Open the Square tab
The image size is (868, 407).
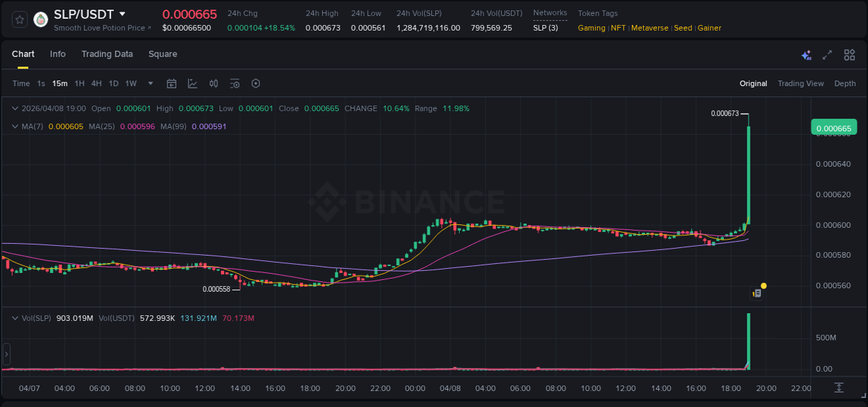[162, 54]
